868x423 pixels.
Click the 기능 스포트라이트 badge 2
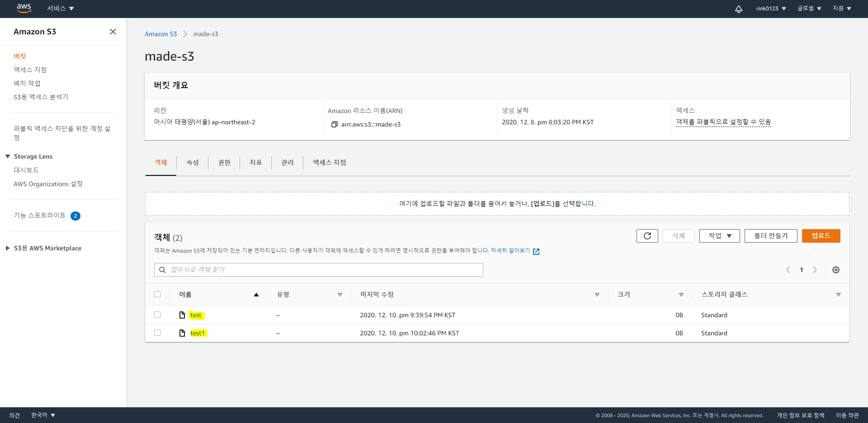pyautogui.click(x=75, y=216)
